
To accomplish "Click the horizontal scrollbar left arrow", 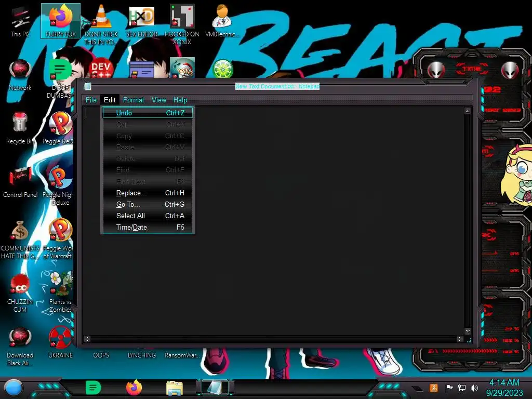I will pos(87,339).
